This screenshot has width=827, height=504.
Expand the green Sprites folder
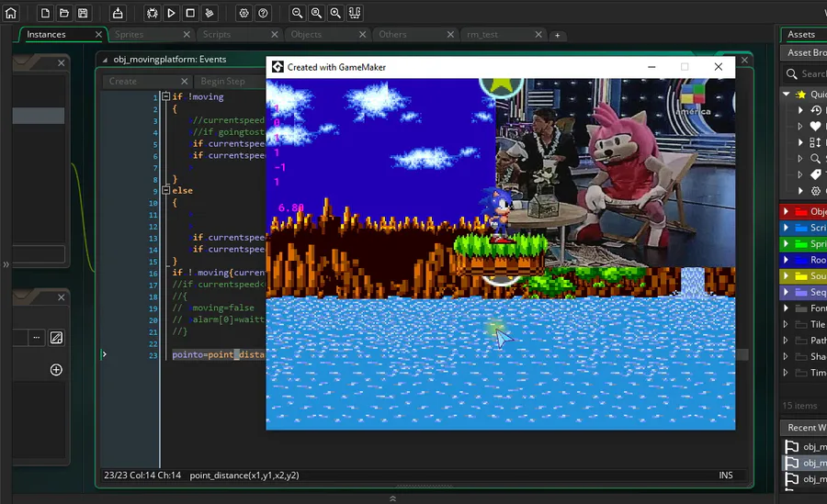point(786,243)
